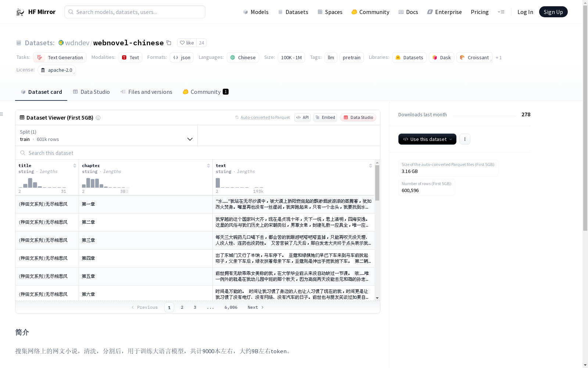
Task: Go to page 3 of dataset
Action: [x=195, y=307]
